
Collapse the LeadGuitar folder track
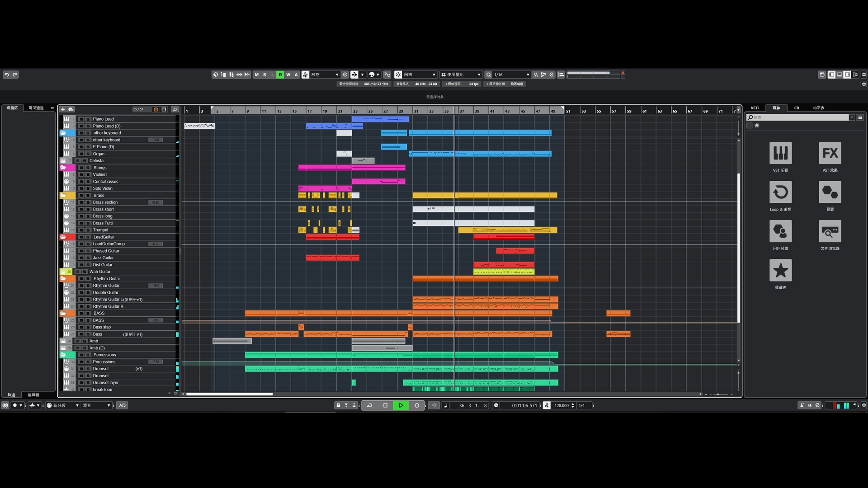click(x=63, y=237)
